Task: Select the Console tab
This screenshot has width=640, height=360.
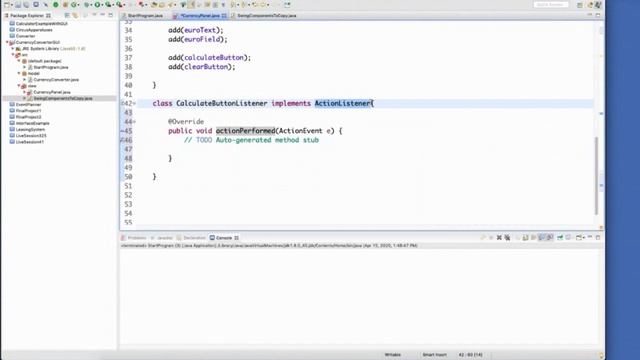Action: pos(224,238)
